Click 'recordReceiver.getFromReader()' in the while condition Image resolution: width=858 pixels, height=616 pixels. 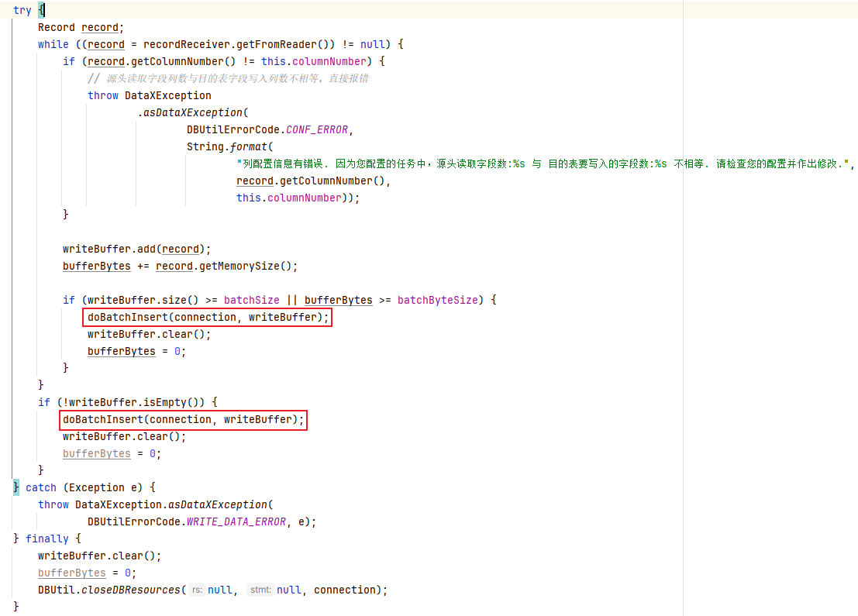pyautogui.click(x=239, y=44)
